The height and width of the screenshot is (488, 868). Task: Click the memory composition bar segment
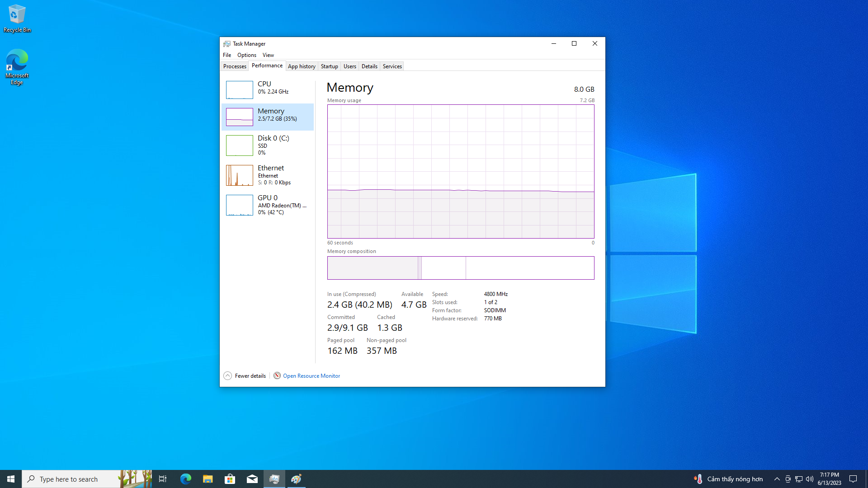pyautogui.click(x=373, y=267)
